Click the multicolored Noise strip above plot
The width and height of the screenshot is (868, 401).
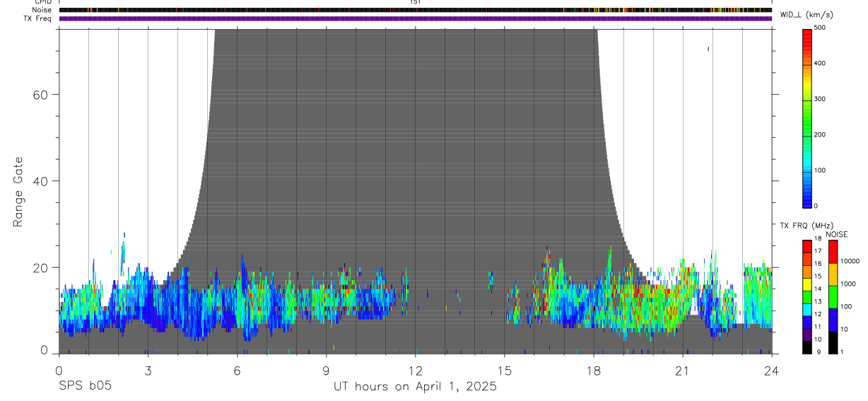click(415, 10)
